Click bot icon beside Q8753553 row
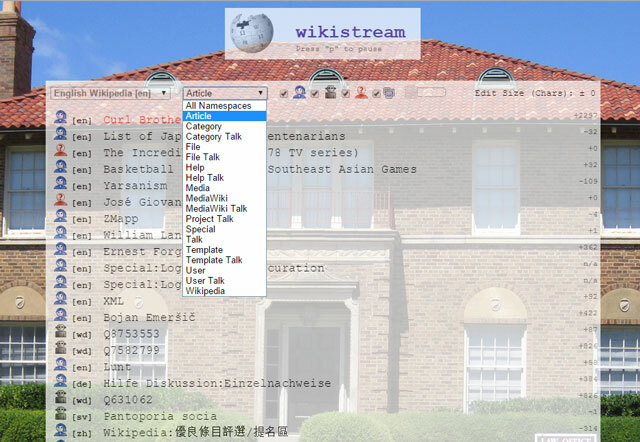640x442 pixels. (x=60, y=331)
